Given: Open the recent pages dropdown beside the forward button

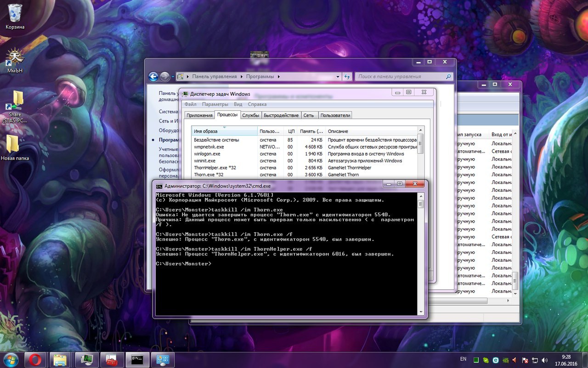Looking at the screenshot, I should pos(173,77).
